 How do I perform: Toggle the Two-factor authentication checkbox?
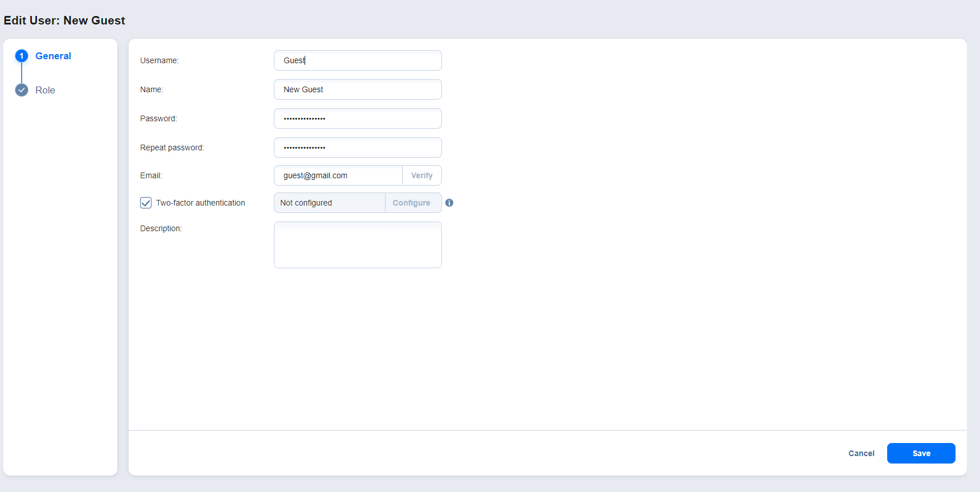[146, 203]
